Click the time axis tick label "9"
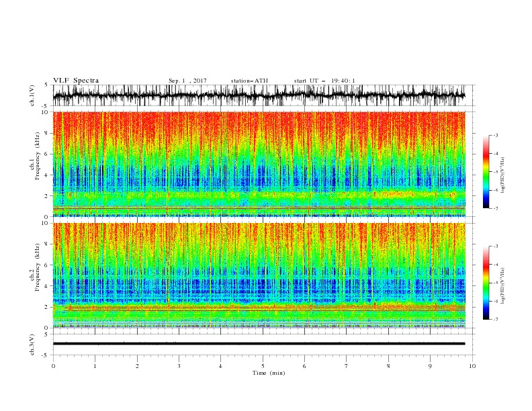This screenshot has width=532, height=411. tap(430, 366)
